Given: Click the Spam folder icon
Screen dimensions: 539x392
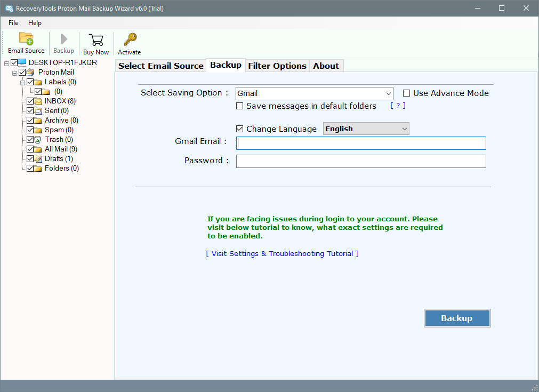Looking at the screenshot, I should (38, 130).
